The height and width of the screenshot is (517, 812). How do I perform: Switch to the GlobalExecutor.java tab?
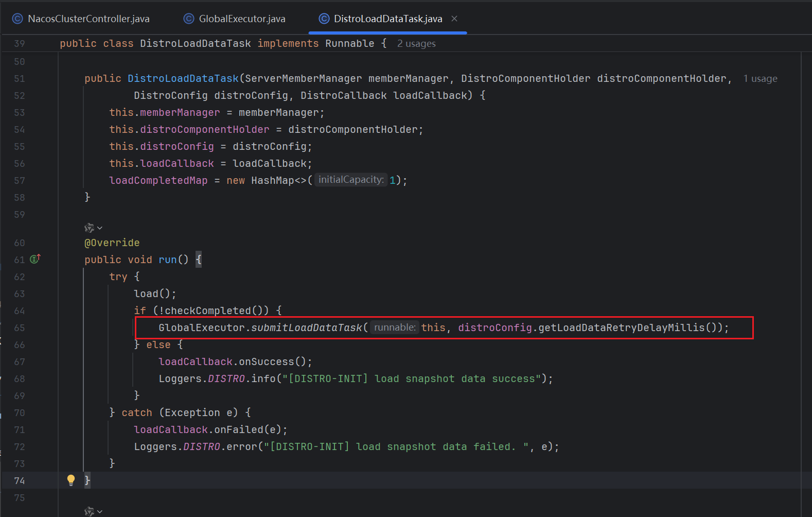point(242,19)
